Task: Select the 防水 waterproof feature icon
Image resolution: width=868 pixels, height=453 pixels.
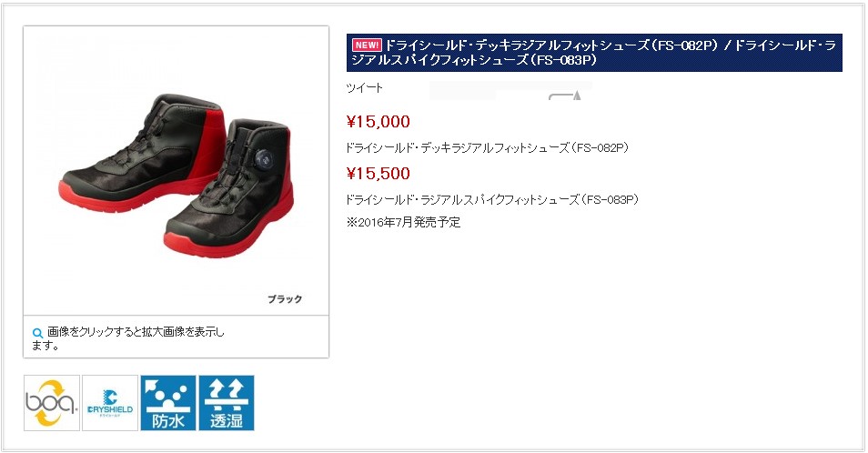Action: pyautogui.click(x=168, y=403)
